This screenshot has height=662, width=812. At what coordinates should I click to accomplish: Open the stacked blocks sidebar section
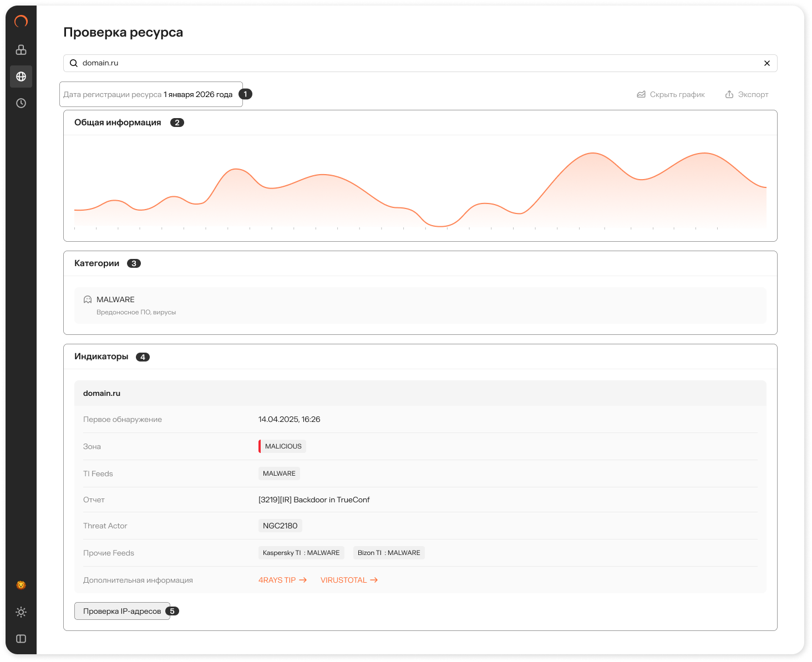21,50
